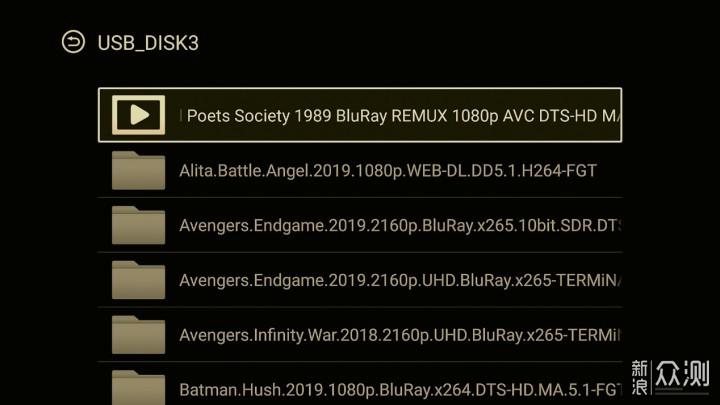Image resolution: width=720 pixels, height=405 pixels.
Task: Open Poets Society 1989 BluRay REMUX file
Action: (x=360, y=115)
